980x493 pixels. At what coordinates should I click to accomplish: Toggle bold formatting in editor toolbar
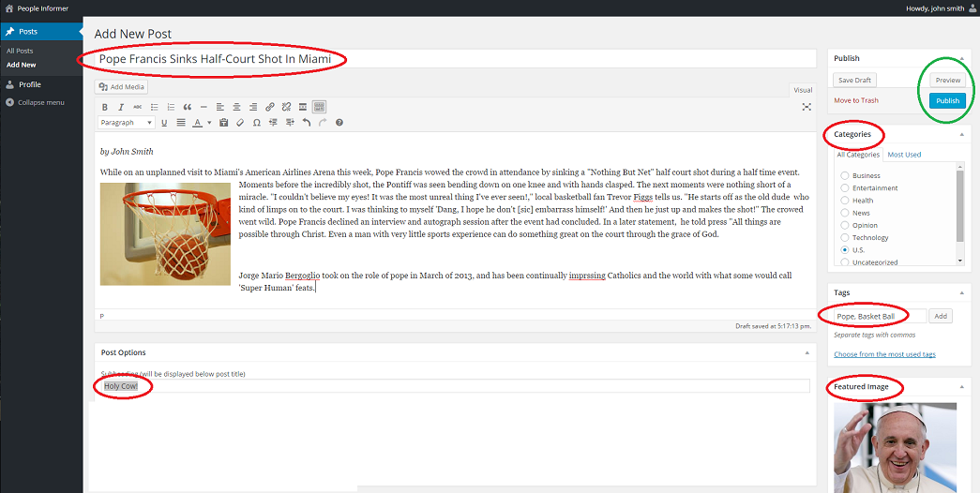coord(106,107)
